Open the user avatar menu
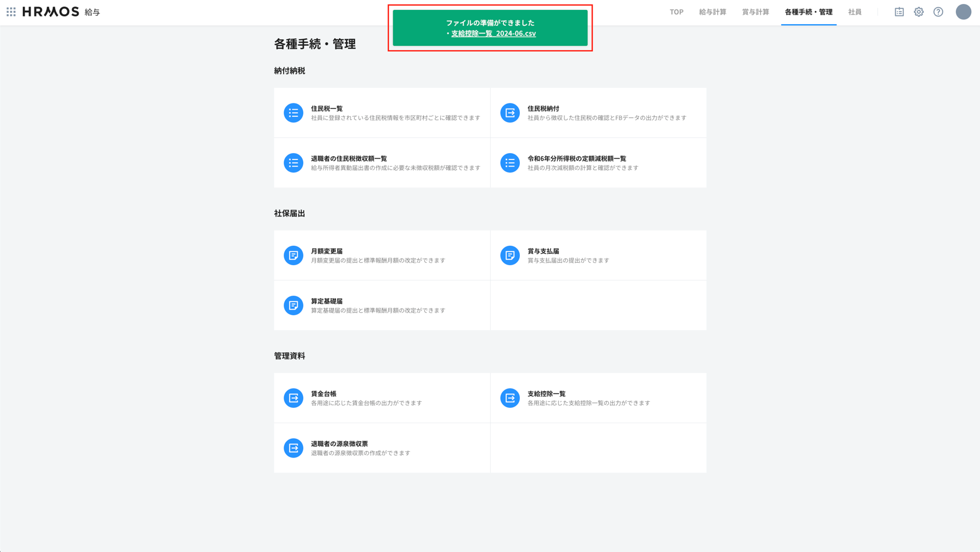980x552 pixels. tap(963, 12)
